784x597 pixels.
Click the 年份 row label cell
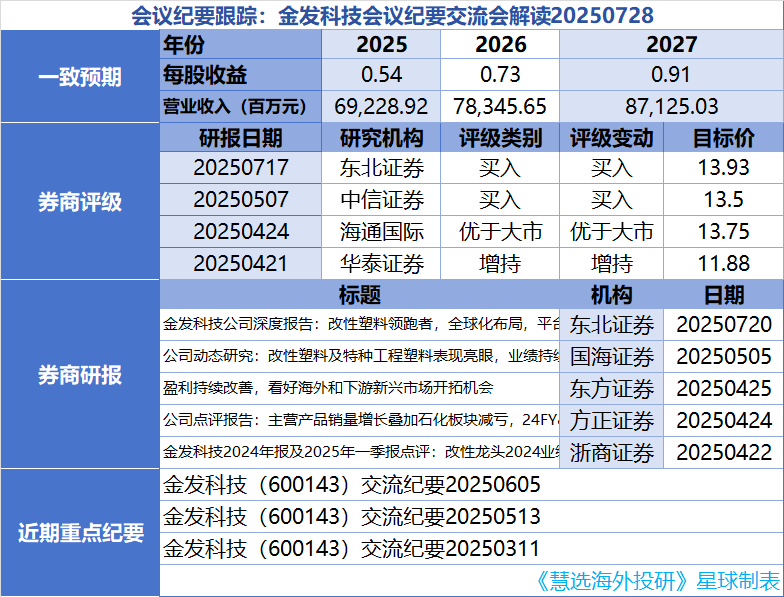pos(240,44)
